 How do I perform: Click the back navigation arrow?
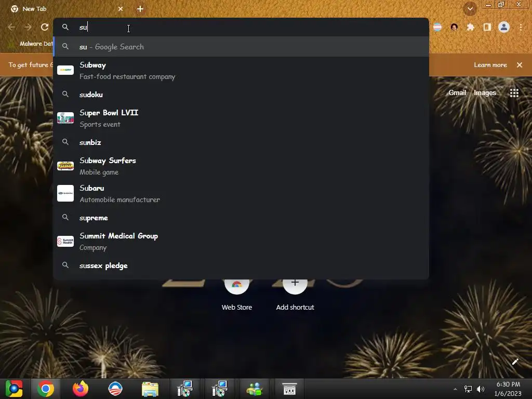click(11, 27)
